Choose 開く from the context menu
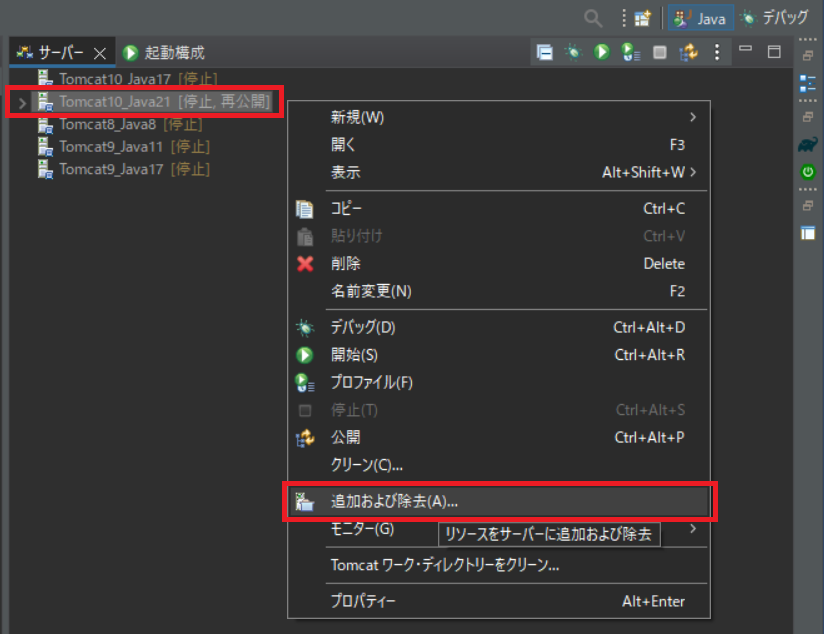The height and width of the screenshot is (634, 824). click(499, 145)
